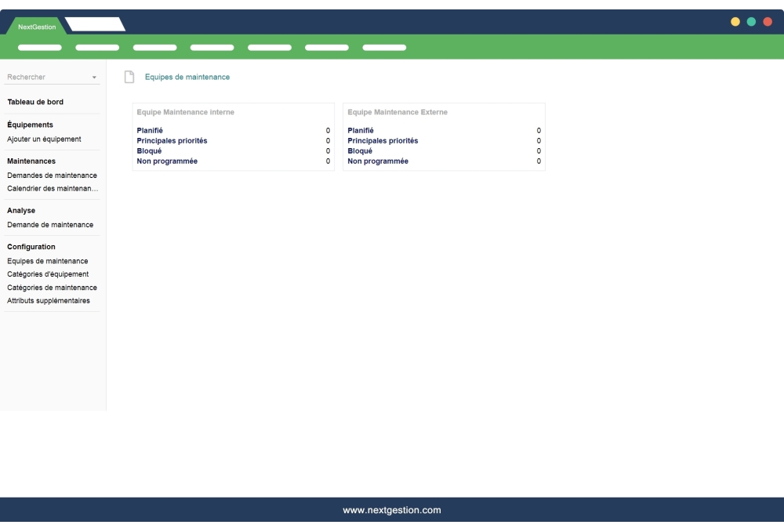Click the document icon beside the page title
This screenshot has width=784, height=532.
pos(129,77)
